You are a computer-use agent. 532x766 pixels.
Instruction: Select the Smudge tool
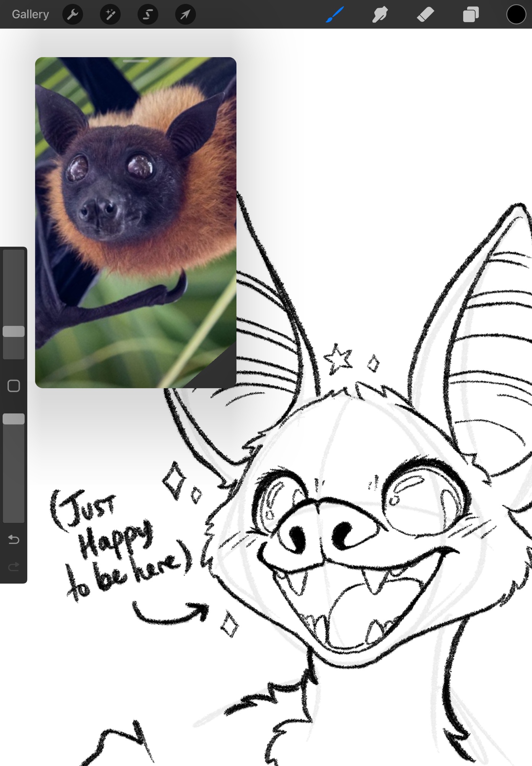click(x=380, y=15)
